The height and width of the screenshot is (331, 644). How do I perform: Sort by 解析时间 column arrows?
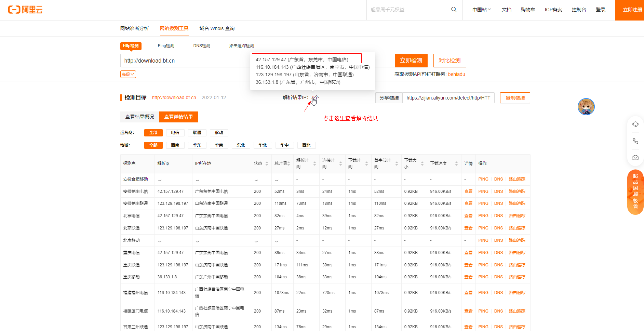pos(314,163)
